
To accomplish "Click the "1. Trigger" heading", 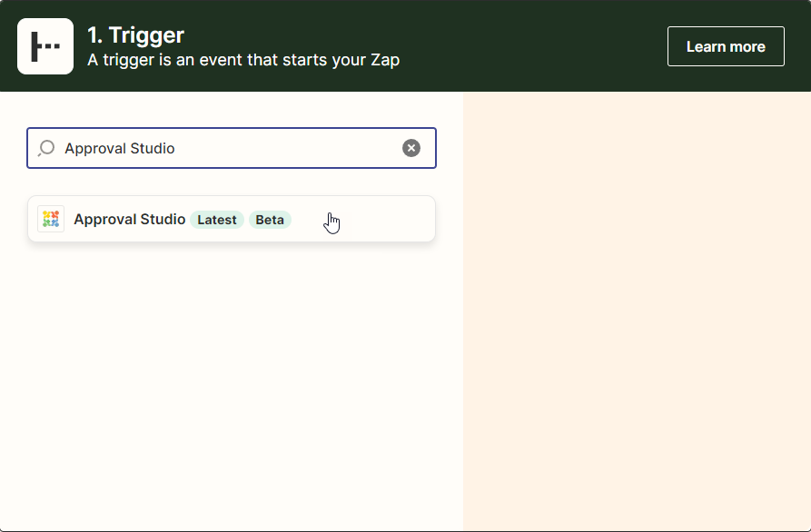I will 135,35.
